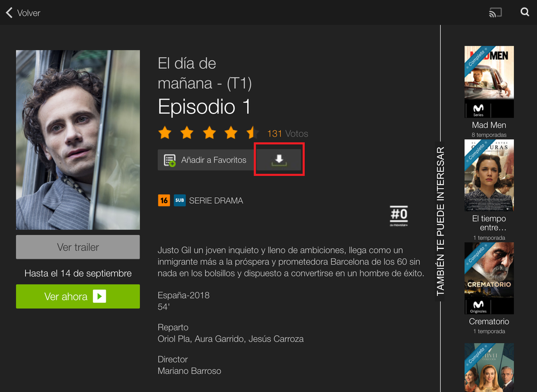Click the #0 Movistar channel logo

(x=399, y=216)
